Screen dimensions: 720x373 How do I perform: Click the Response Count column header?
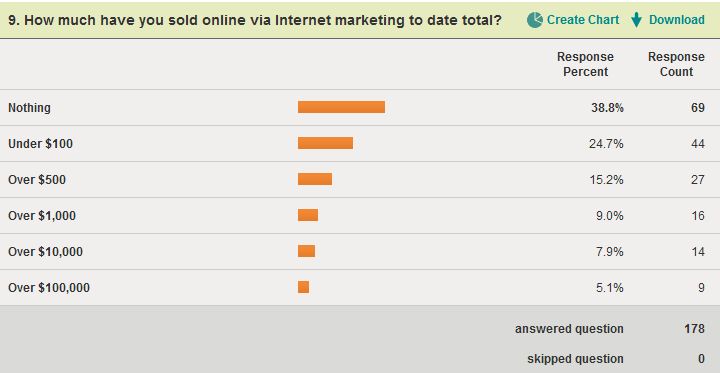676,64
